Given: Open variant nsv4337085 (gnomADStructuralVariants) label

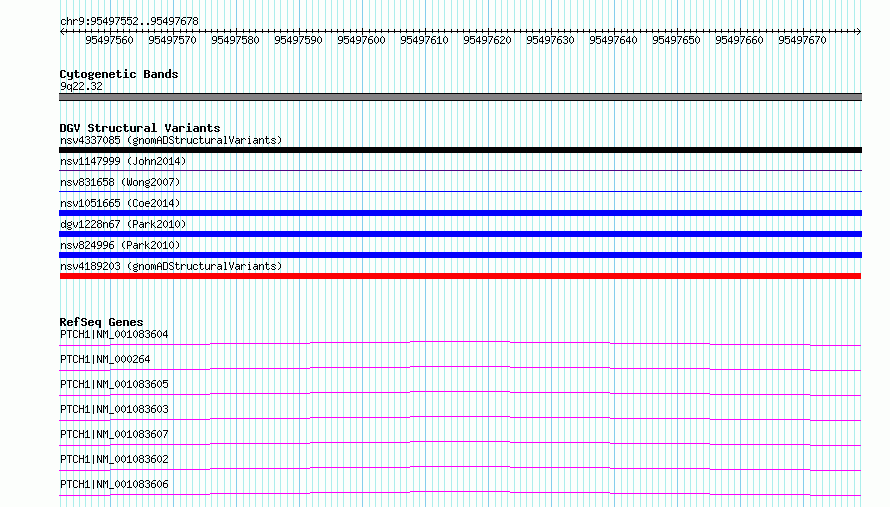Looking at the screenshot, I should pyautogui.click(x=171, y=140).
